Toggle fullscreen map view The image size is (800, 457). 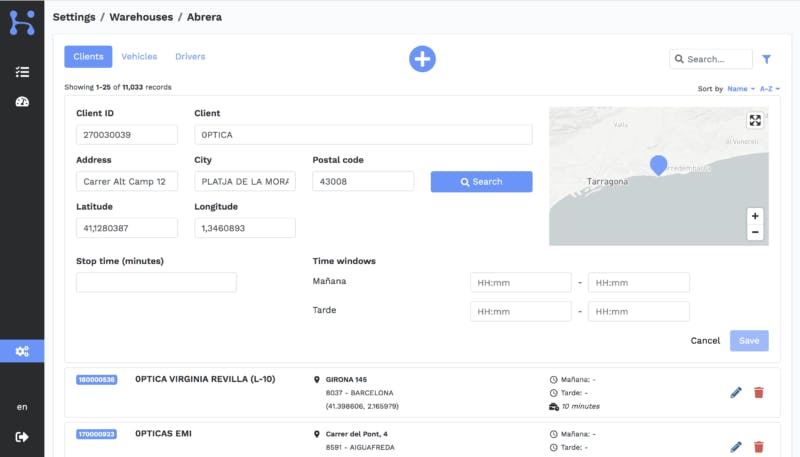point(755,121)
